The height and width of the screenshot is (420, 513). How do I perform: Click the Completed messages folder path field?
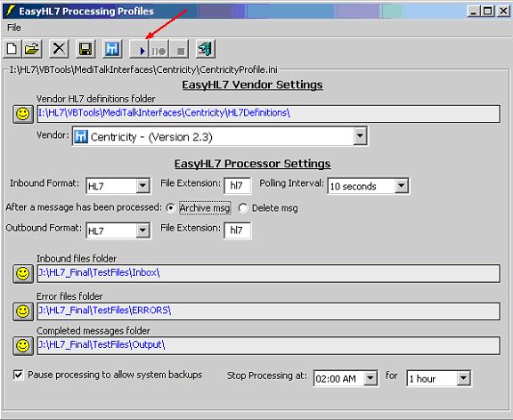click(269, 346)
